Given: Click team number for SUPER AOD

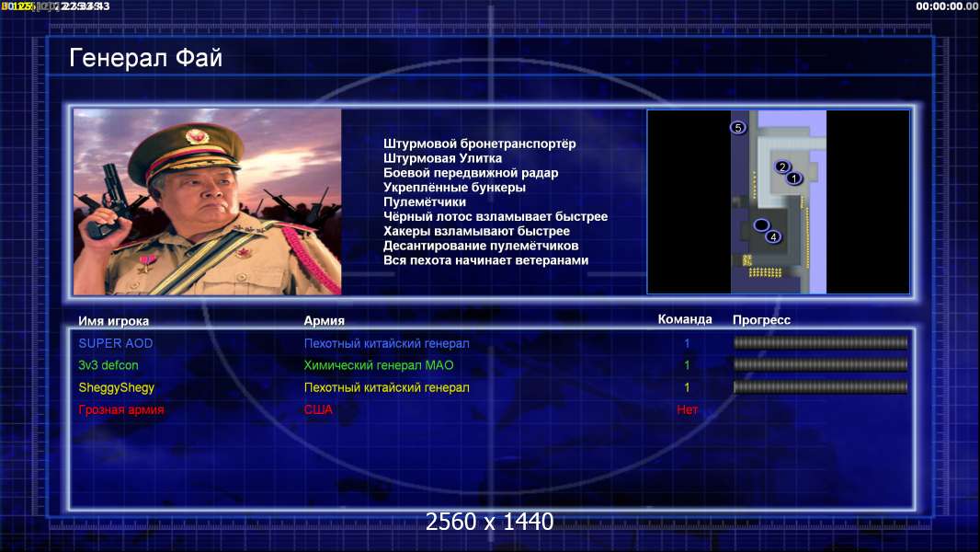Looking at the screenshot, I should coord(687,343).
